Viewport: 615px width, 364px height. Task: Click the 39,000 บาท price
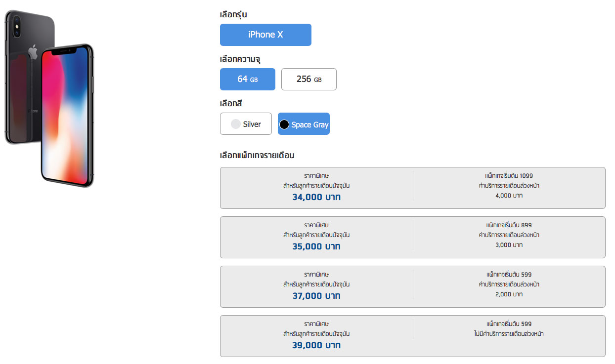point(316,345)
